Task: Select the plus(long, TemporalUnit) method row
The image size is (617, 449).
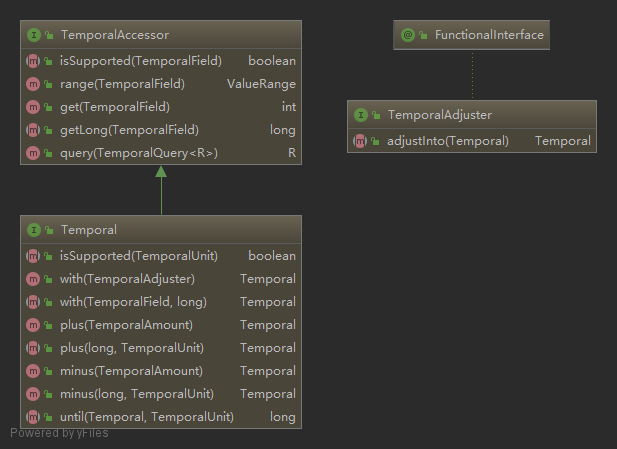Action: tap(160, 348)
